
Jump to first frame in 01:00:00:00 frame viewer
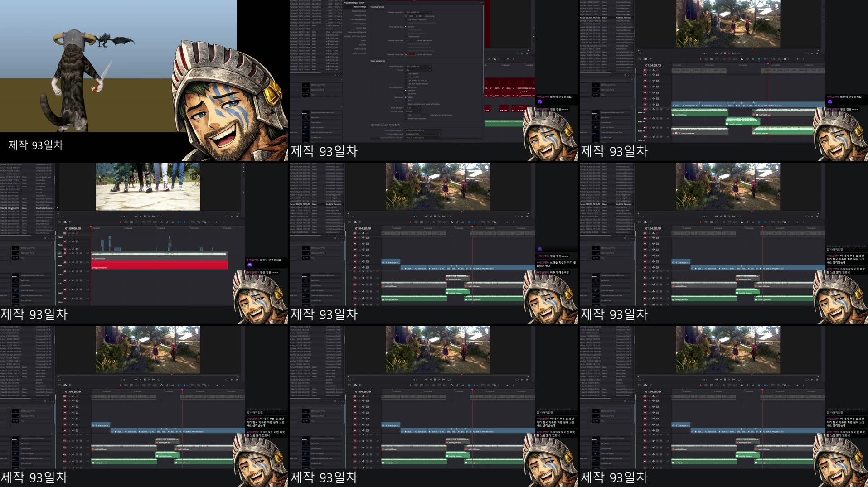(136, 217)
